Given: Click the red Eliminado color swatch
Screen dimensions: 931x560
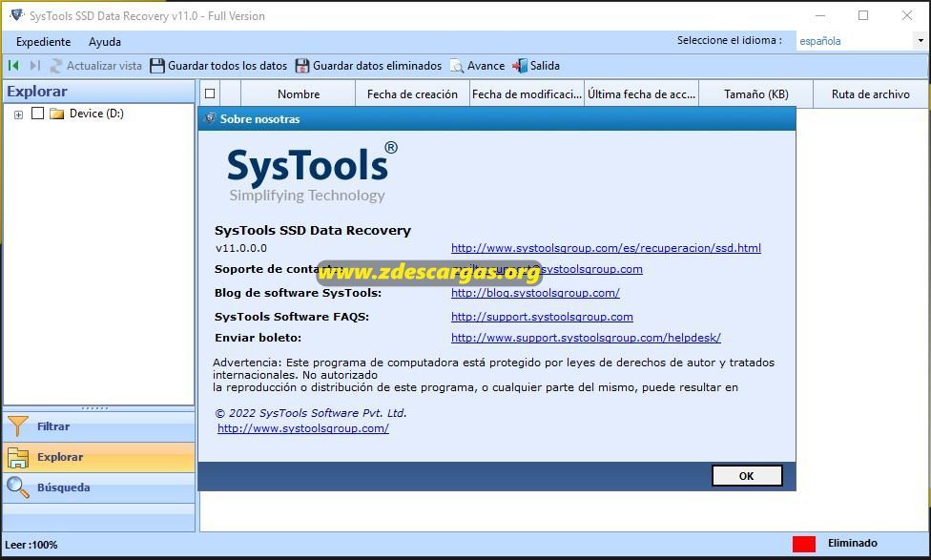Looking at the screenshot, I should (804, 544).
